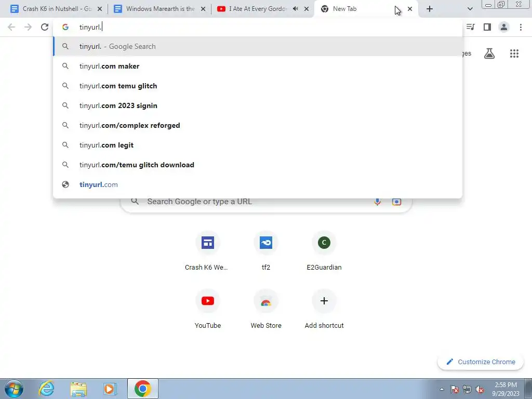Viewport: 532px width, 399px height.
Task: Open the Windows Start menu
Action: (14, 389)
